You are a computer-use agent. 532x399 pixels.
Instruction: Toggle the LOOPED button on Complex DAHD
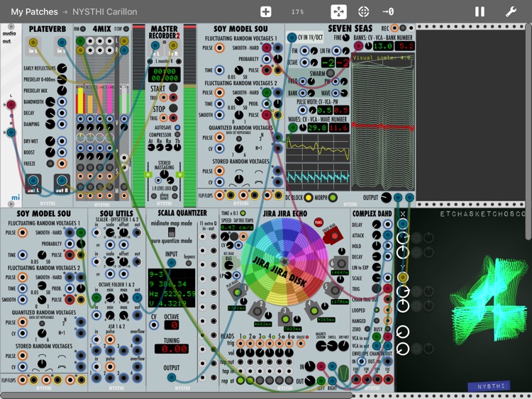pos(376,310)
